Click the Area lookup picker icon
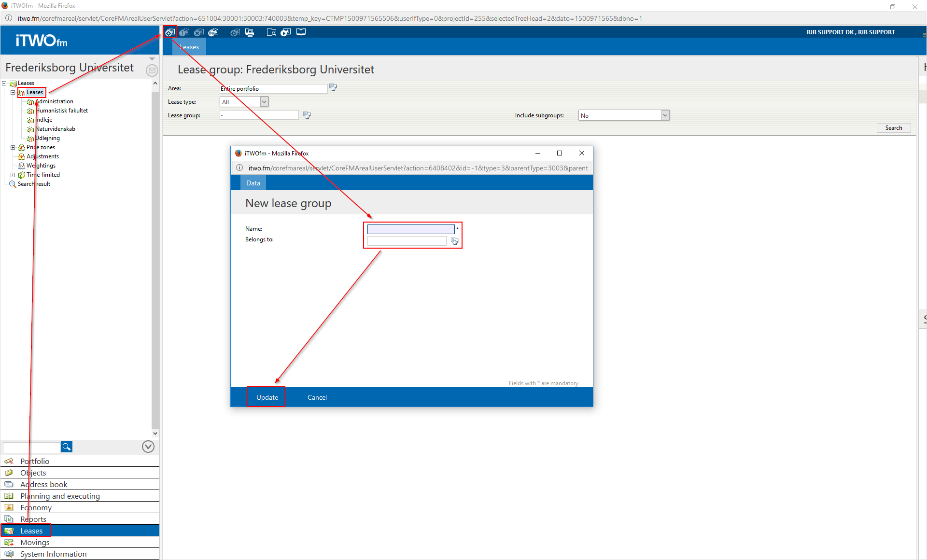Image resolution: width=927 pixels, height=560 pixels. (333, 87)
